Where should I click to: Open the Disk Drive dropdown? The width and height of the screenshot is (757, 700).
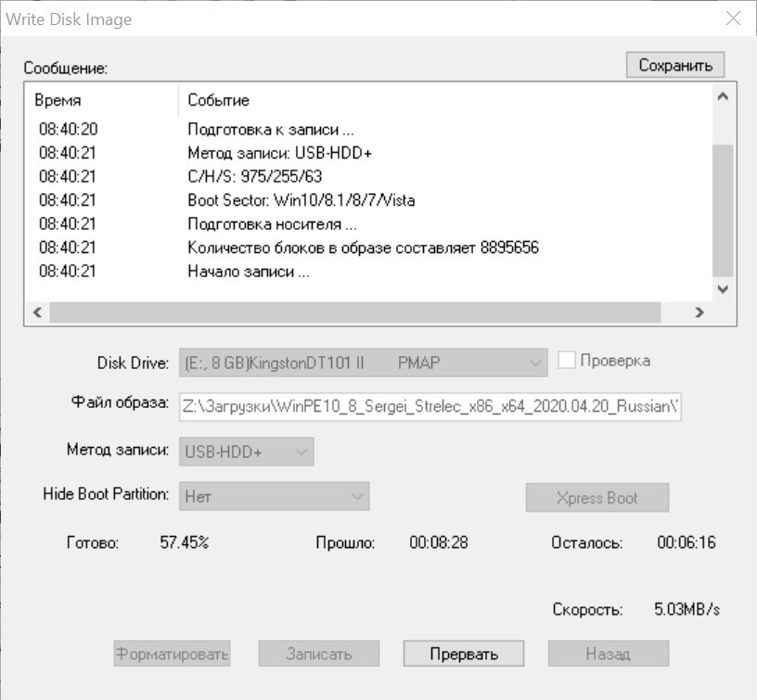point(363,363)
